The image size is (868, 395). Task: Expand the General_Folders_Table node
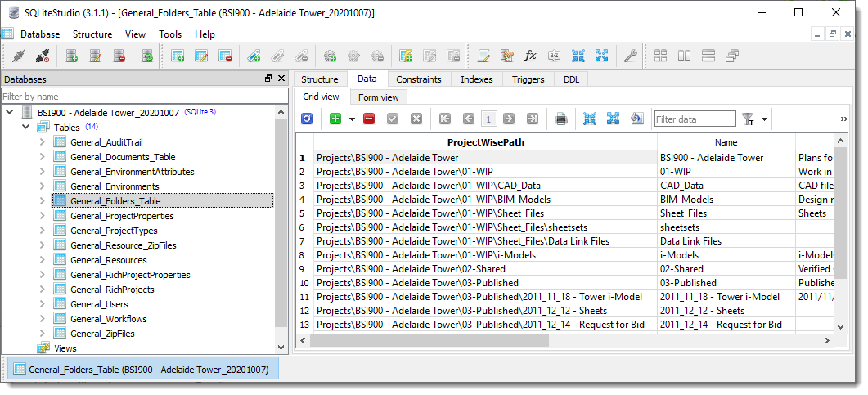click(x=42, y=201)
